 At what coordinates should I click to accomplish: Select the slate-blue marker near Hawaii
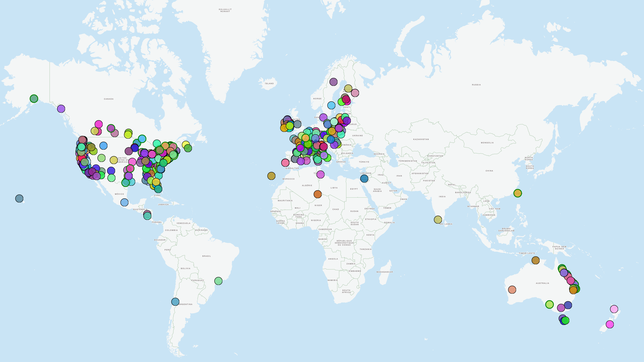(x=19, y=199)
